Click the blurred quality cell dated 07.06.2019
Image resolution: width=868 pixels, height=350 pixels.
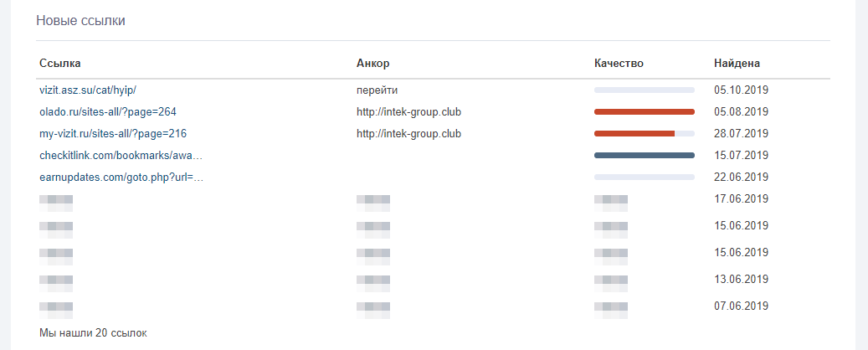coord(610,310)
